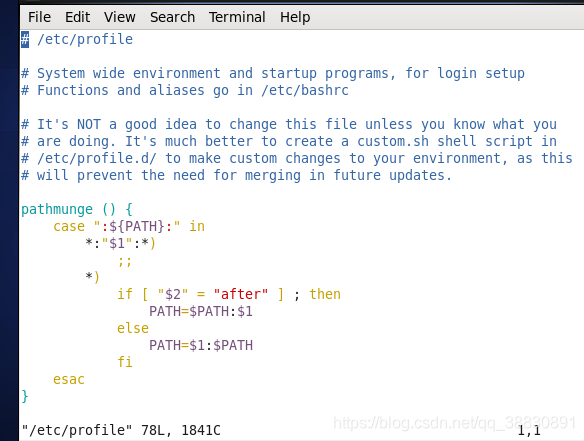
Task: Click the '1,1' cursor position indicator
Action: (x=529, y=431)
